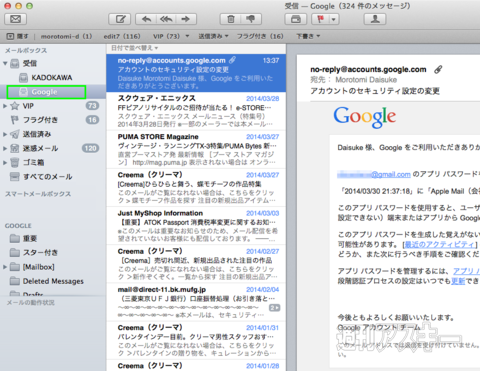Click the @gmail.com address link in email
Viewport: 480px width, 371px height.
tap(374, 174)
